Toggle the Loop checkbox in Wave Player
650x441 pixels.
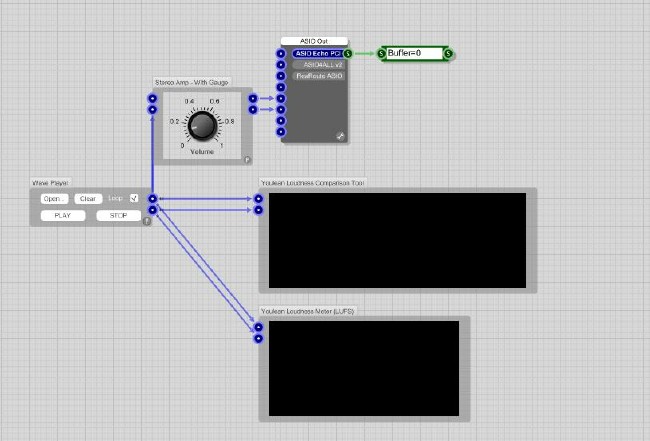(133, 199)
